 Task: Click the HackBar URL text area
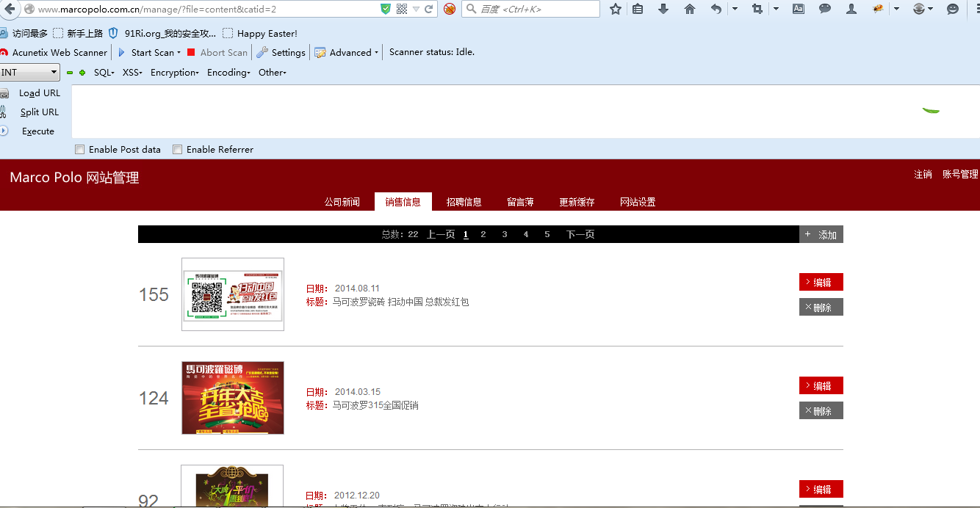point(525,112)
